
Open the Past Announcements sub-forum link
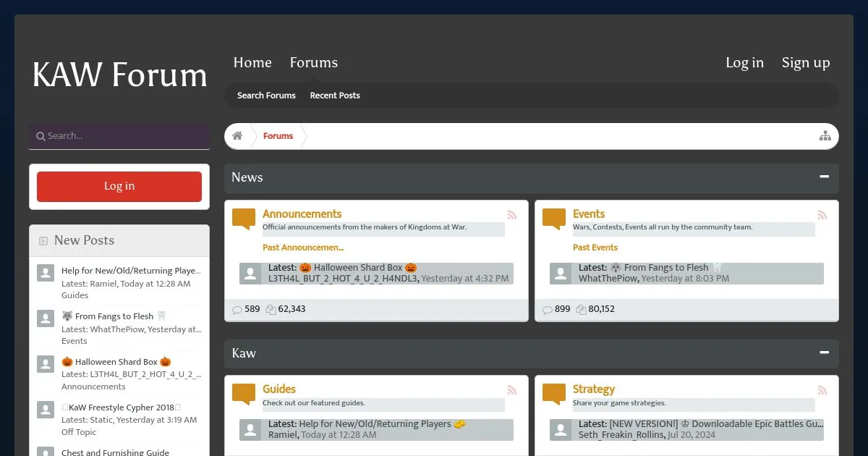(x=303, y=248)
